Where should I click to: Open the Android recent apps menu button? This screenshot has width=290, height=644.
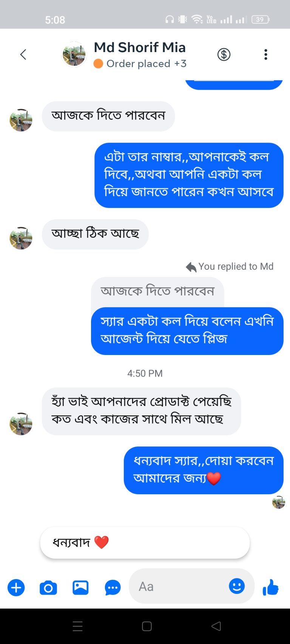click(77, 626)
